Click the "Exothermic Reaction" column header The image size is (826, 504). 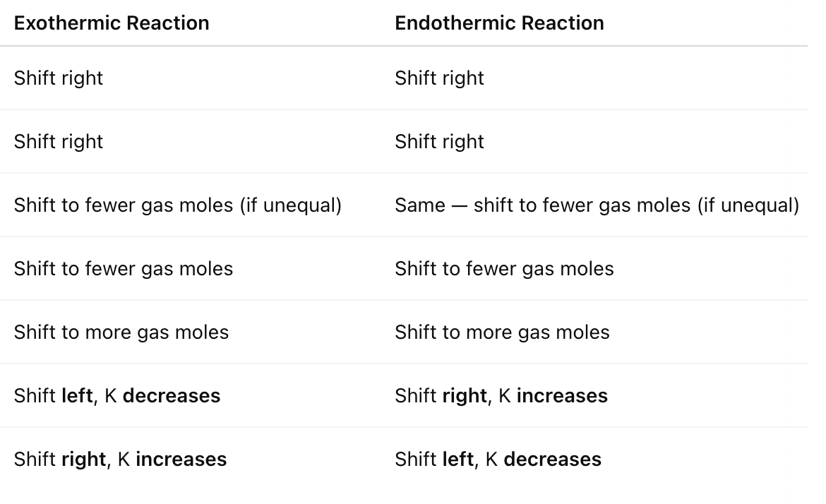pyautogui.click(x=112, y=23)
